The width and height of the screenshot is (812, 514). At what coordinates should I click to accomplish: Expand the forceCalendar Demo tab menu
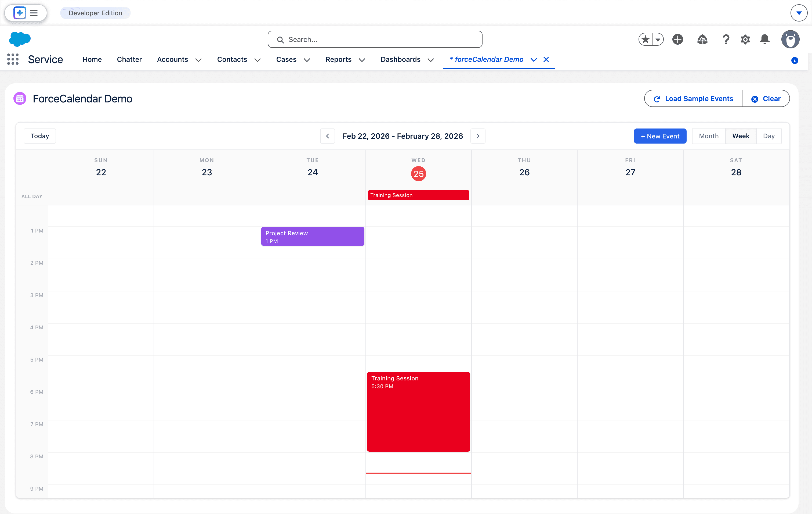click(x=534, y=60)
